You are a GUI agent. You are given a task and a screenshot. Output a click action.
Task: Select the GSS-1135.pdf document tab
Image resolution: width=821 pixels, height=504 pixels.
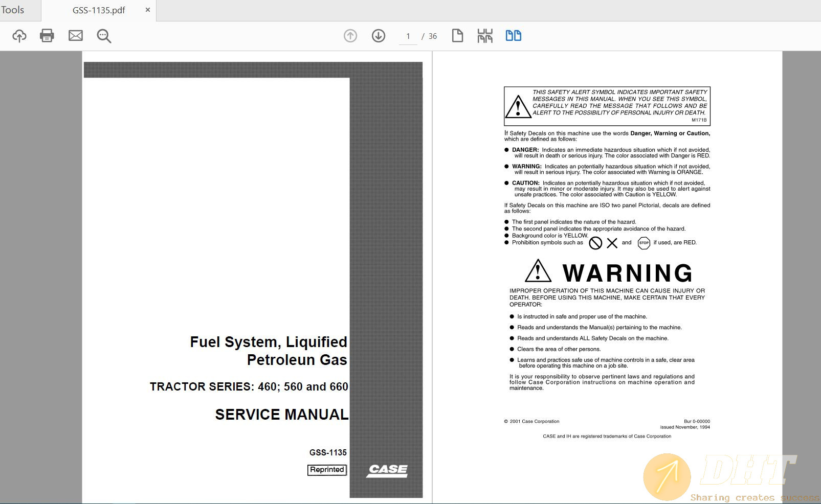[x=99, y=10]
